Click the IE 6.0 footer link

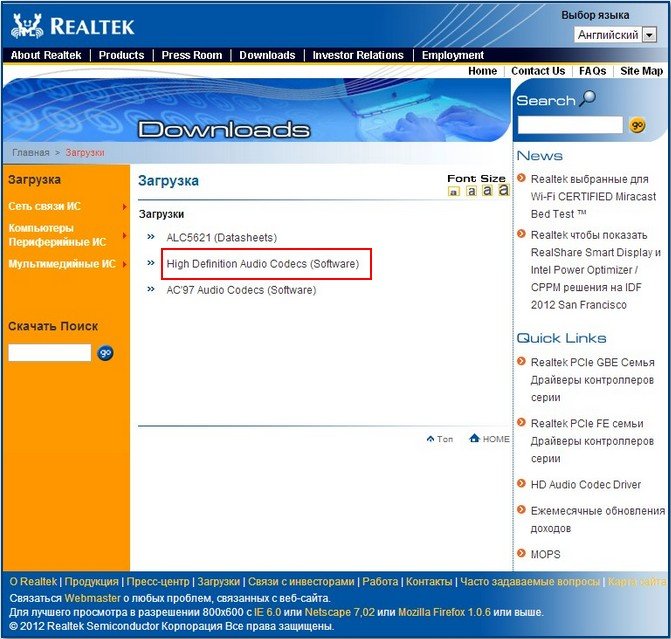pos(267,612)
